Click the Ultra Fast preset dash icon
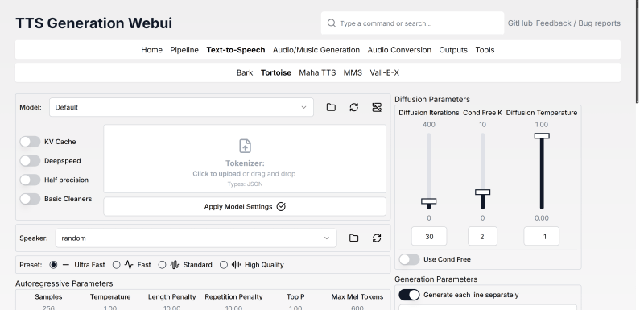This screenshot has height=310, width=644. point(66,265)
